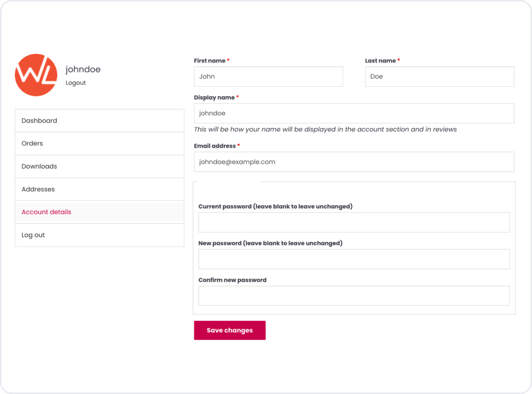Select Addresses in the sidebar

[x=38, y=189]
